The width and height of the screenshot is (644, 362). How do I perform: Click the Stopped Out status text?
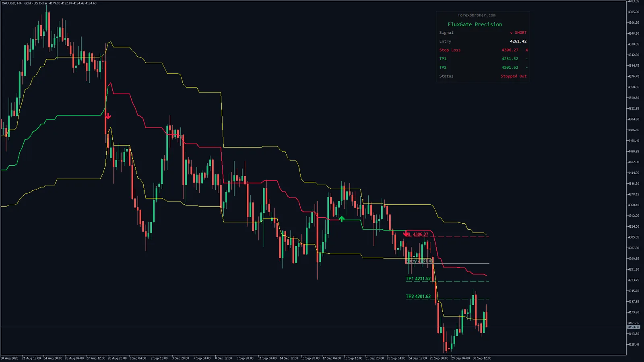coord(514,76)
